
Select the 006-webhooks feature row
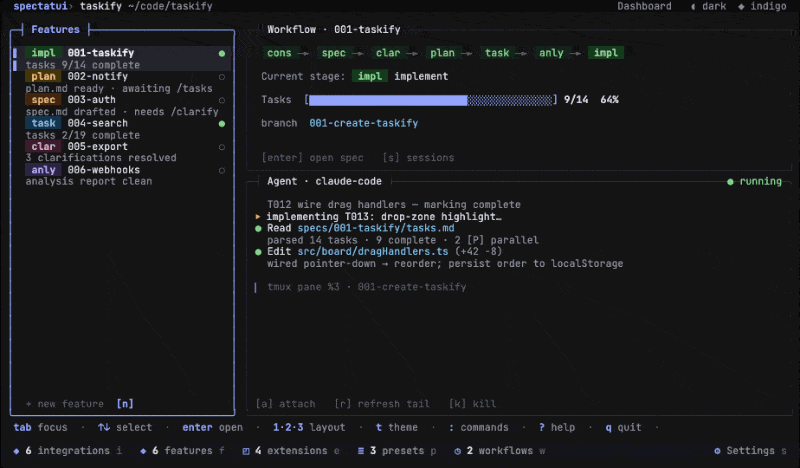pos(122,176)
